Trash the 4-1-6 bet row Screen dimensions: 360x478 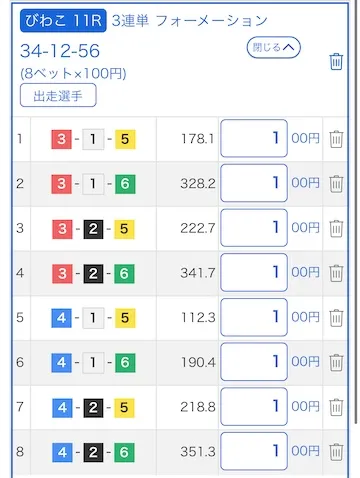click(336, 362)
